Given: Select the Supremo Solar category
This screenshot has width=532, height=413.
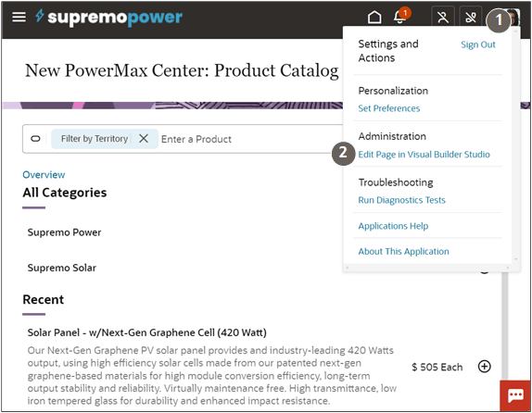Looking at the screenshot, I should click(x=62, y=268).
